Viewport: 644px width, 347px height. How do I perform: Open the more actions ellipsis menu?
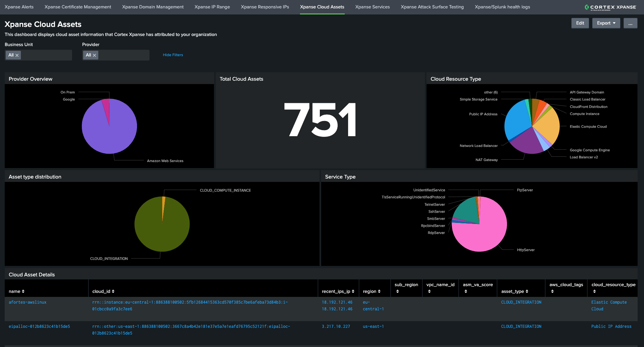coord(630,23)
